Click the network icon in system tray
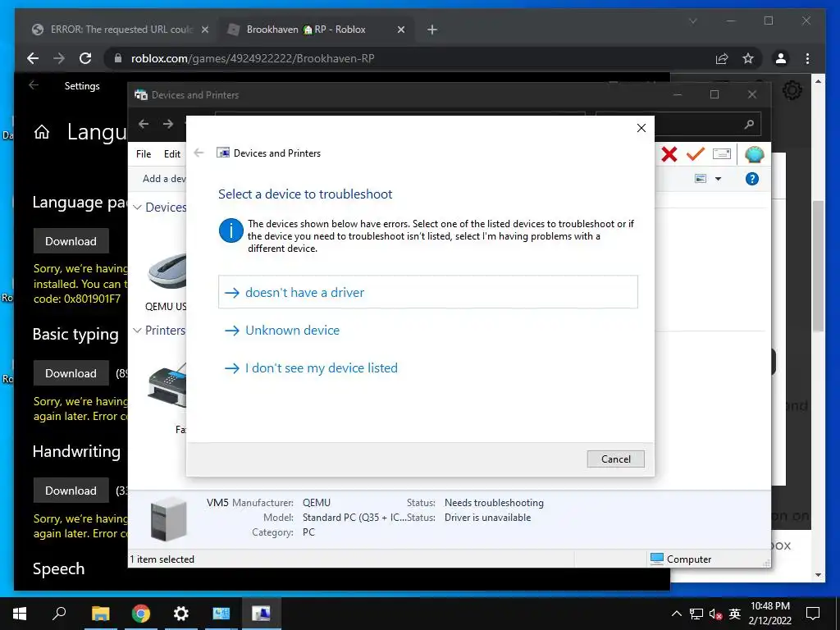This screenshot has height=630, width=840. click(696, 614)
